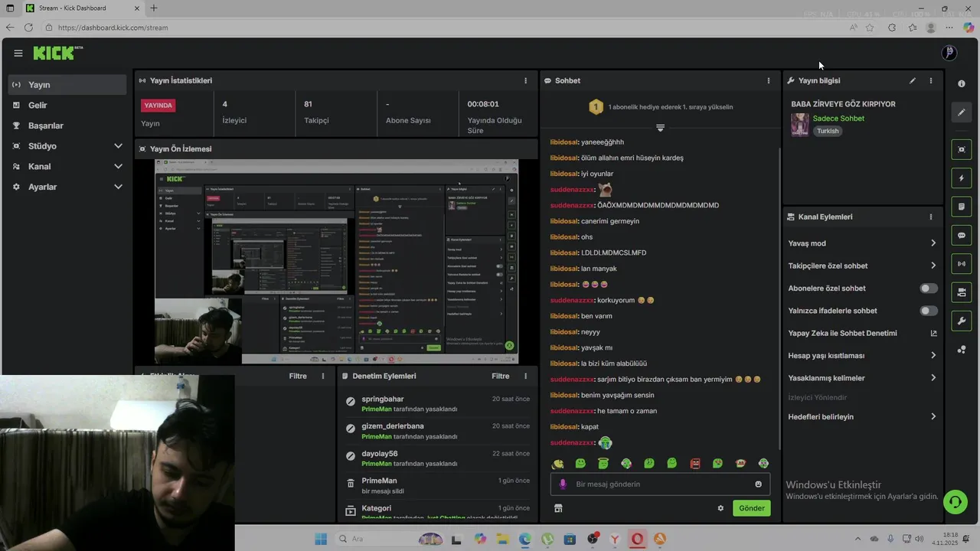Image resolution: width=980 pixels, height=551 pixels.
Task: Click the Ara search box on the taskbar
Action: pyautogui.click(x=389, y=539)
